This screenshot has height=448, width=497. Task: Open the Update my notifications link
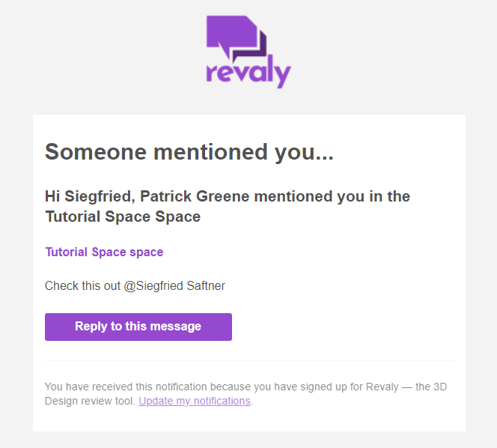[x=195, y=401]
